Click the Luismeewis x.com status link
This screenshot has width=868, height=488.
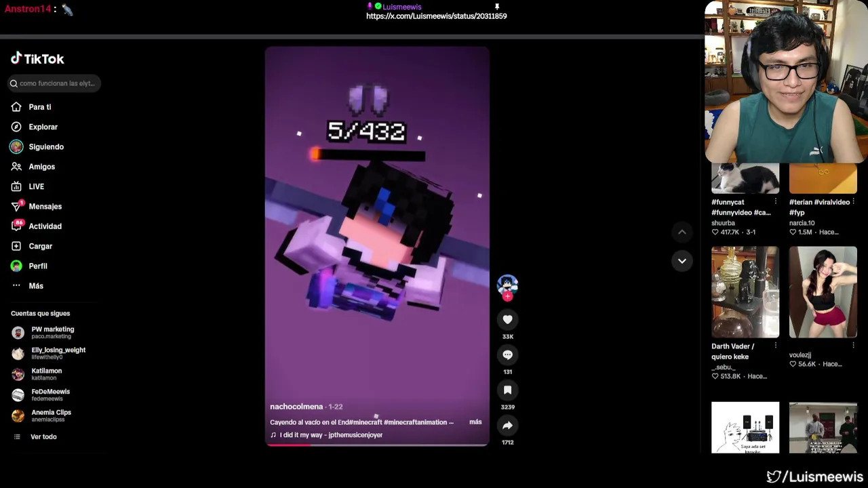(x=436, y=16)
